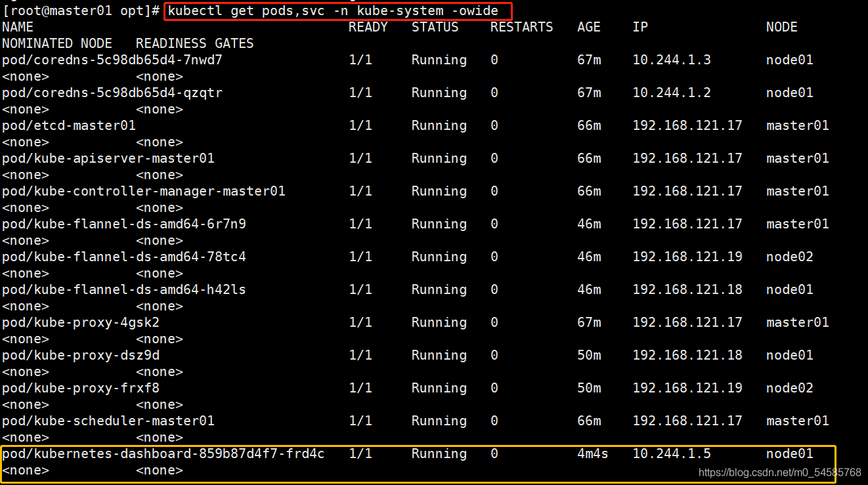This screenshot has width=868, height=485.
Task: Click IP 192.168.121.18 in flannel h42ls row
Action: 687,289
